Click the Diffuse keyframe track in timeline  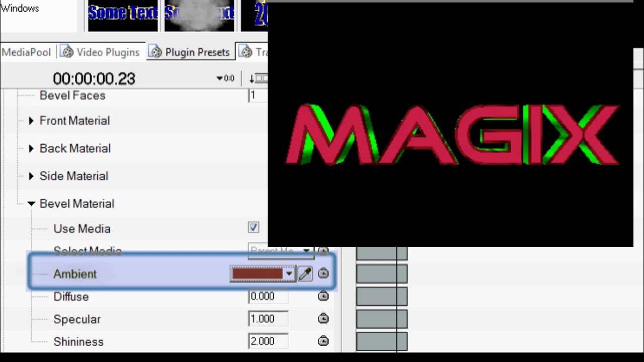381,297
